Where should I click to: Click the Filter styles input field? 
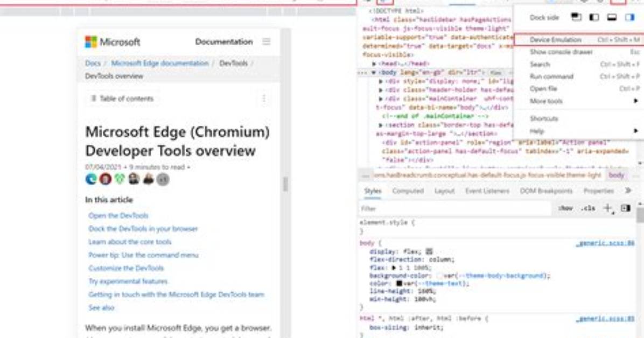454,209
